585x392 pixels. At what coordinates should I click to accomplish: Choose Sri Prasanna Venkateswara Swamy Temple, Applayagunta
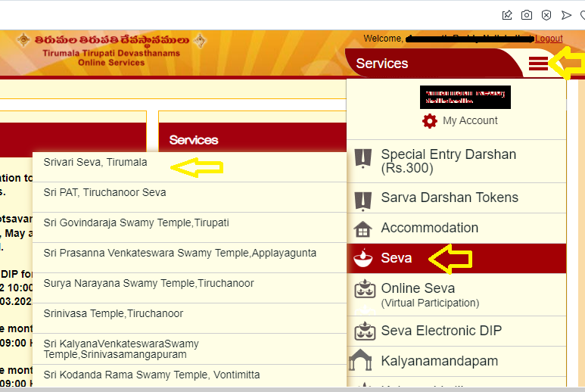(189, 258)
